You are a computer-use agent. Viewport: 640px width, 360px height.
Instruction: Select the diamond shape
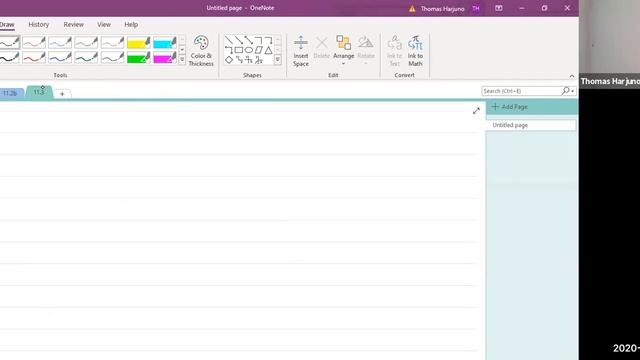coord(229,60)
